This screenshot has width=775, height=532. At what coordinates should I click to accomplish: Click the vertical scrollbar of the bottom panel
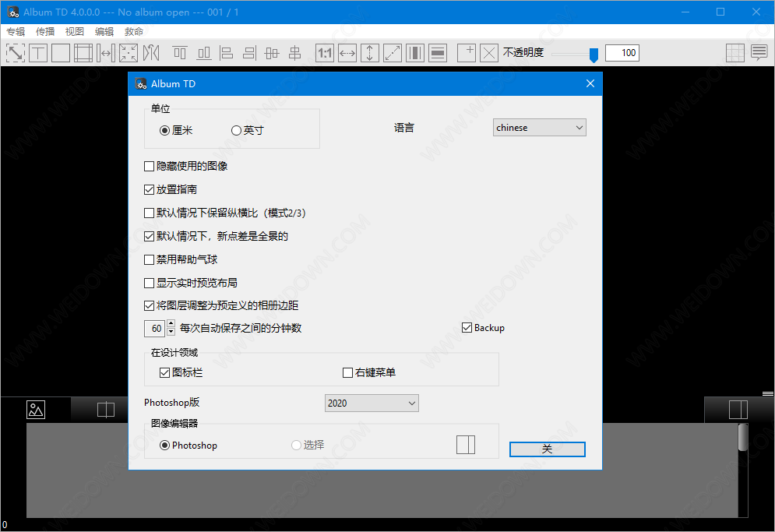click(x=743, y=470)
